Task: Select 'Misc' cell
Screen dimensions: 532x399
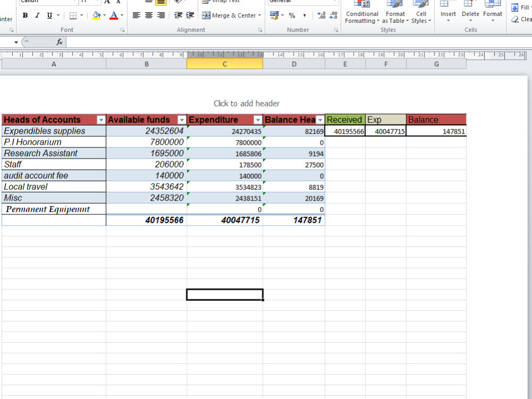Action: [x=54, y=198]
